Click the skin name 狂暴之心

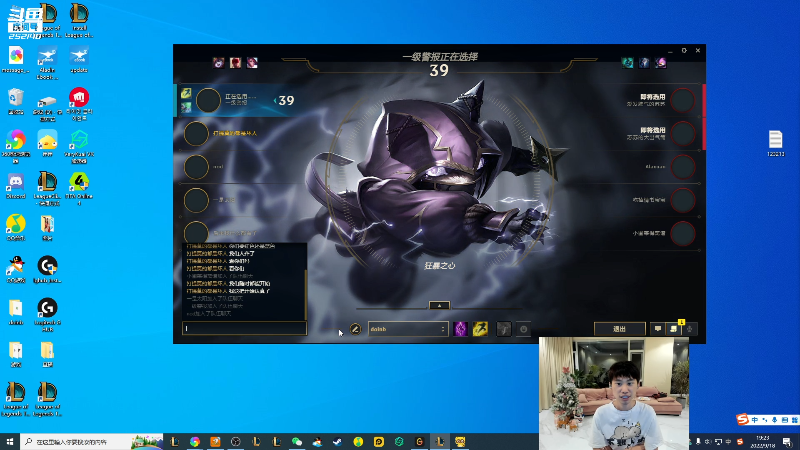[439, 266]
